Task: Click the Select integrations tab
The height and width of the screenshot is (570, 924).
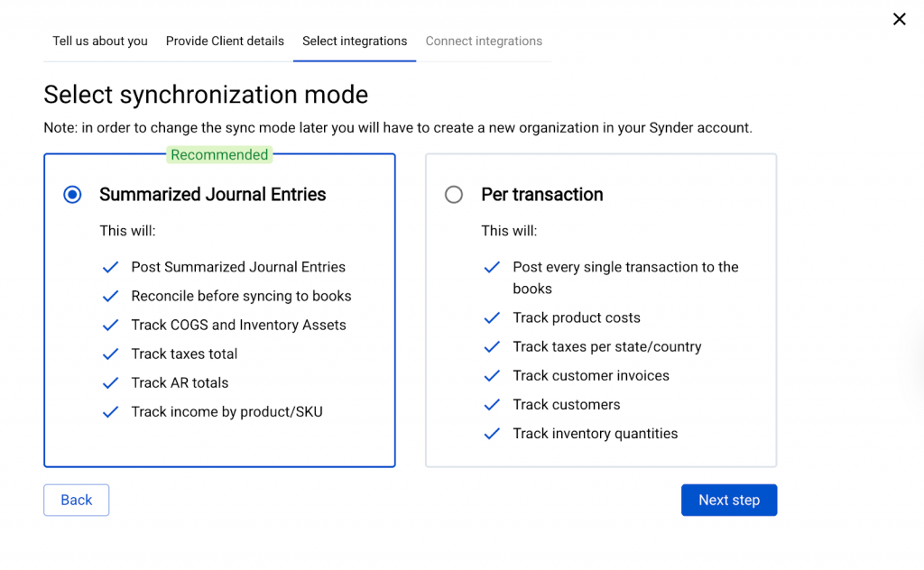Action: coord(355,41)
